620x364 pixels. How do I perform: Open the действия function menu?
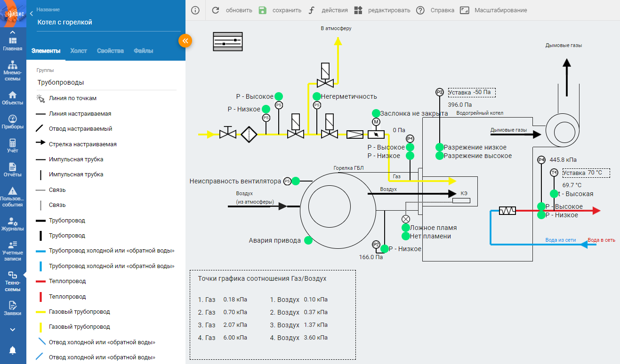[328, 10]
